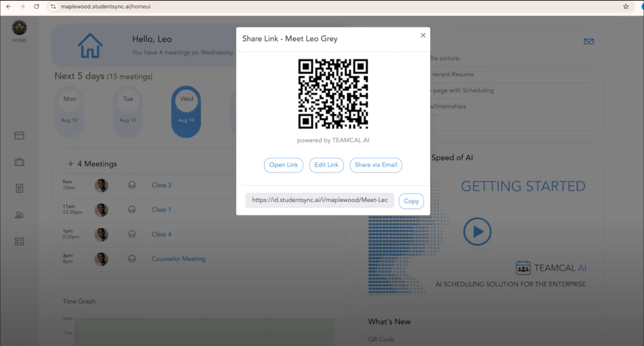Click avatar in 1pm Class 4 row
Image resolution: width=644 pixels, height=346 pixels.
click(x=101, y=234)
